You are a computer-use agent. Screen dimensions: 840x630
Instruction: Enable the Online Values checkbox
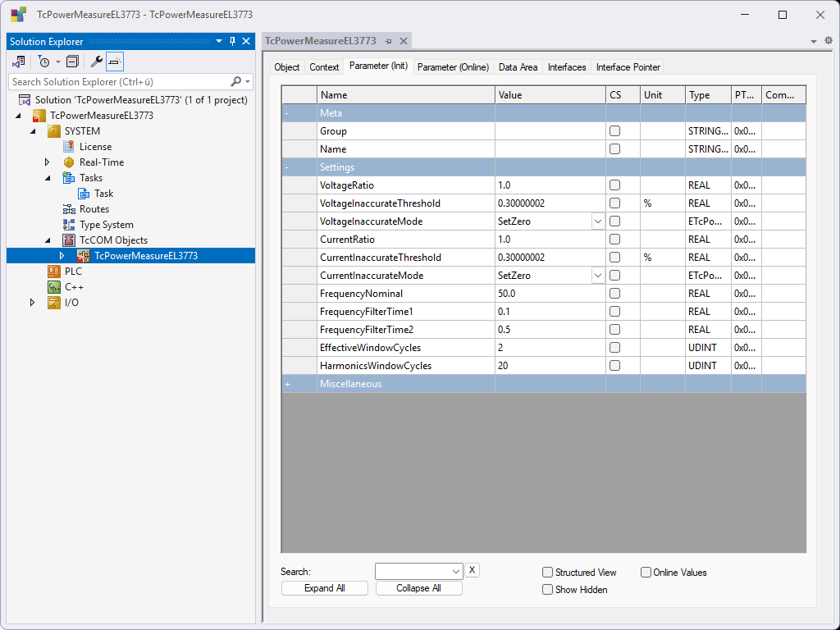(x=646, y=572)
